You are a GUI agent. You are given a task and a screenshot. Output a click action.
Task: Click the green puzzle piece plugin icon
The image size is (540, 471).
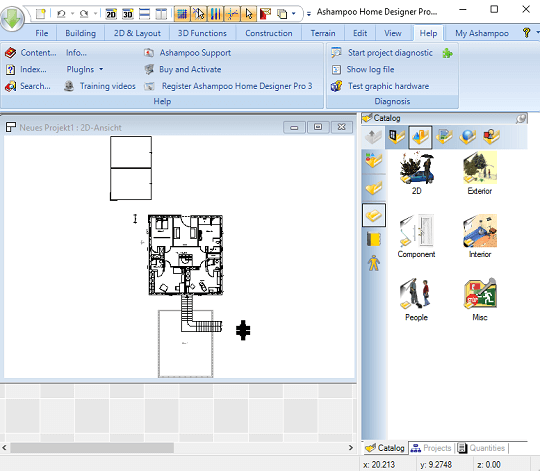click(x=447, y=53)
